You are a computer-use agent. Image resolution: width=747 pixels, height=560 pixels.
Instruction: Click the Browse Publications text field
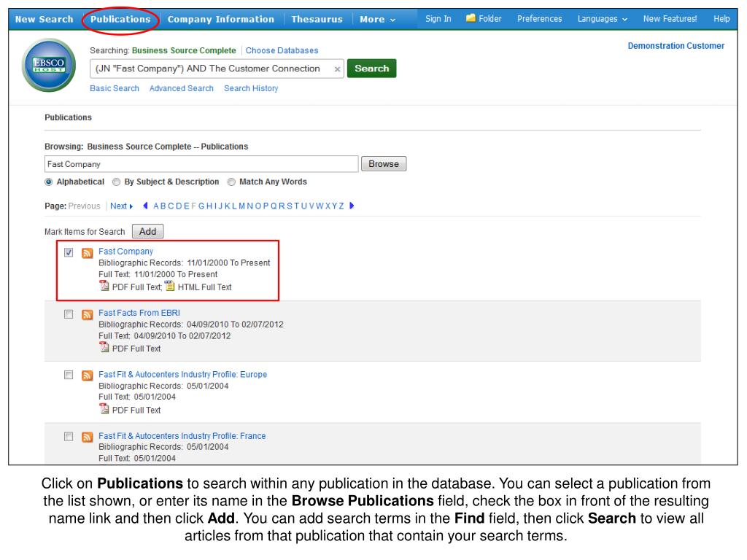[x=201, y=164]
